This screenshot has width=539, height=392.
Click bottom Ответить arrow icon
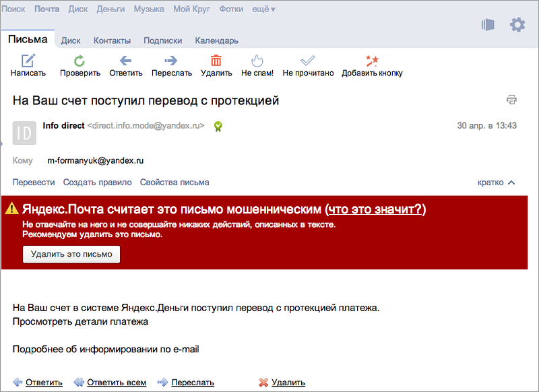[x=18, y=382]
